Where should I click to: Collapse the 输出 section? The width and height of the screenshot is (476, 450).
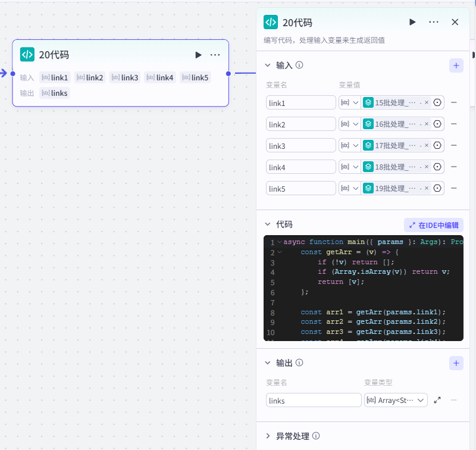(268, 363)
